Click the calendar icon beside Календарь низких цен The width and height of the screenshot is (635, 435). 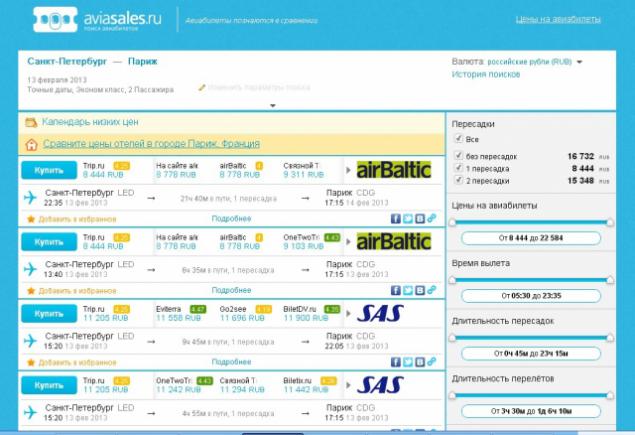31,122
